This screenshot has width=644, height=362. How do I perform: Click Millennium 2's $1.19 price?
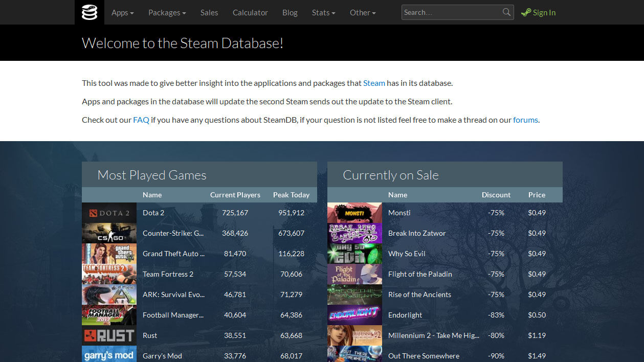[537, 335]
